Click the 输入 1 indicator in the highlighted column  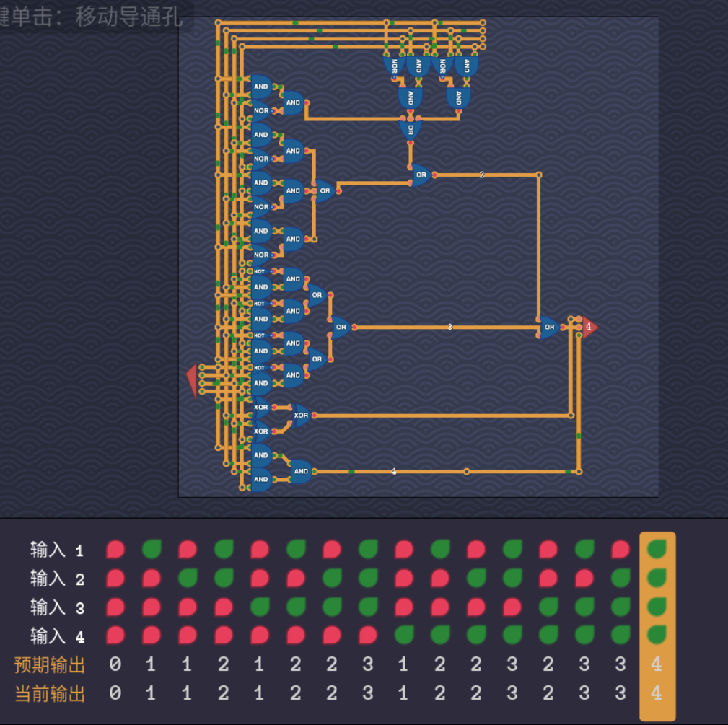[657, 549]
